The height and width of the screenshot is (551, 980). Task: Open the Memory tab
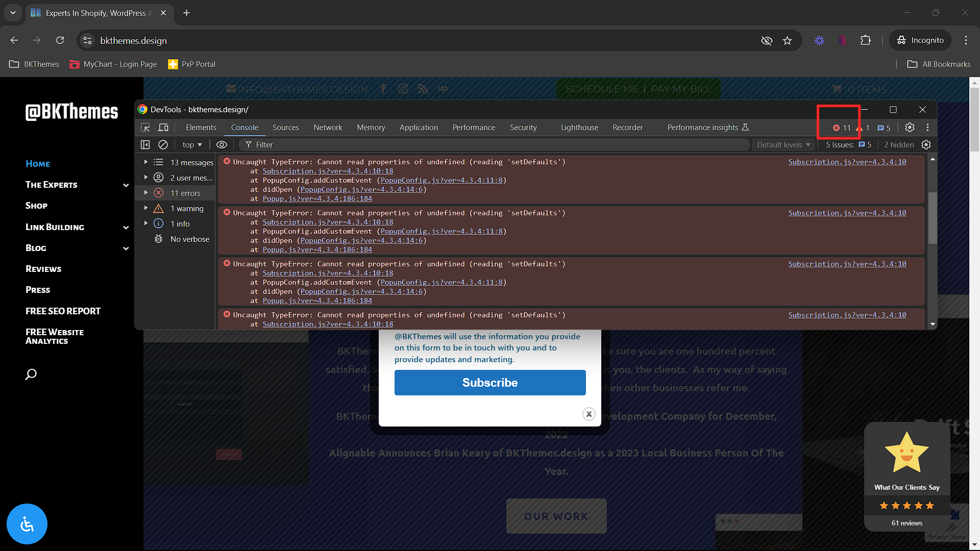tap(371, 128)
